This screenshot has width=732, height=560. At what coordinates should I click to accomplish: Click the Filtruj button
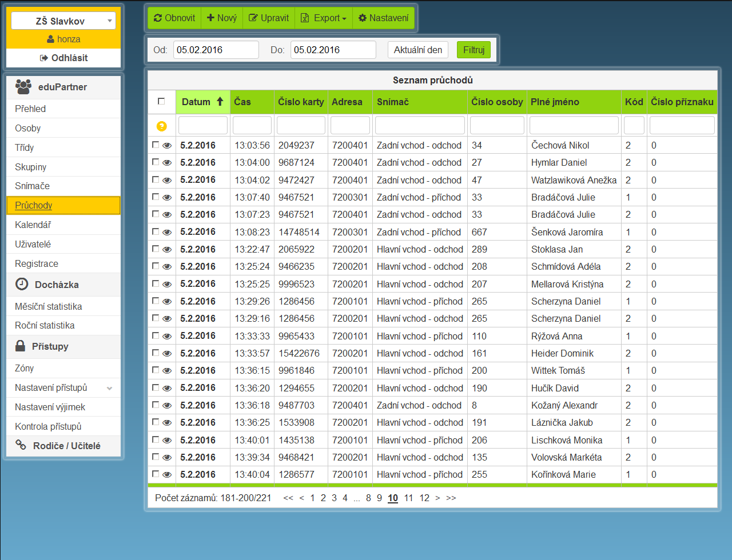474,50
